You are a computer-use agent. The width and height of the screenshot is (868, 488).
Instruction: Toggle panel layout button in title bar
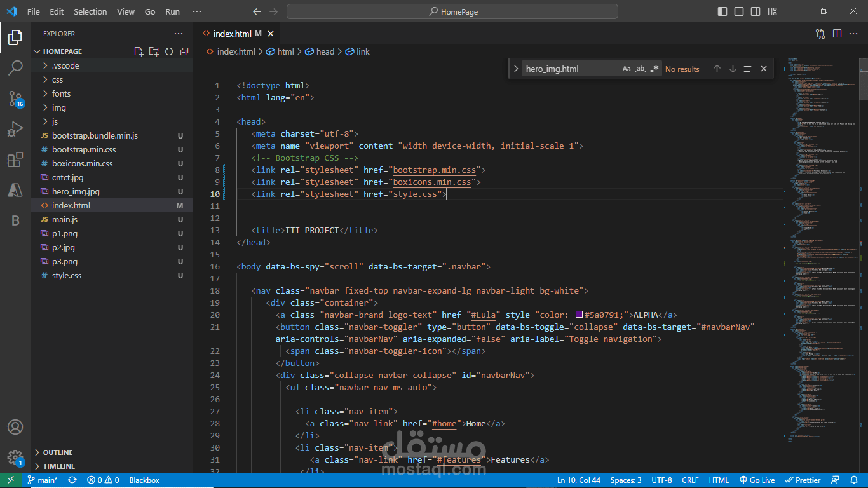point(739,11)
